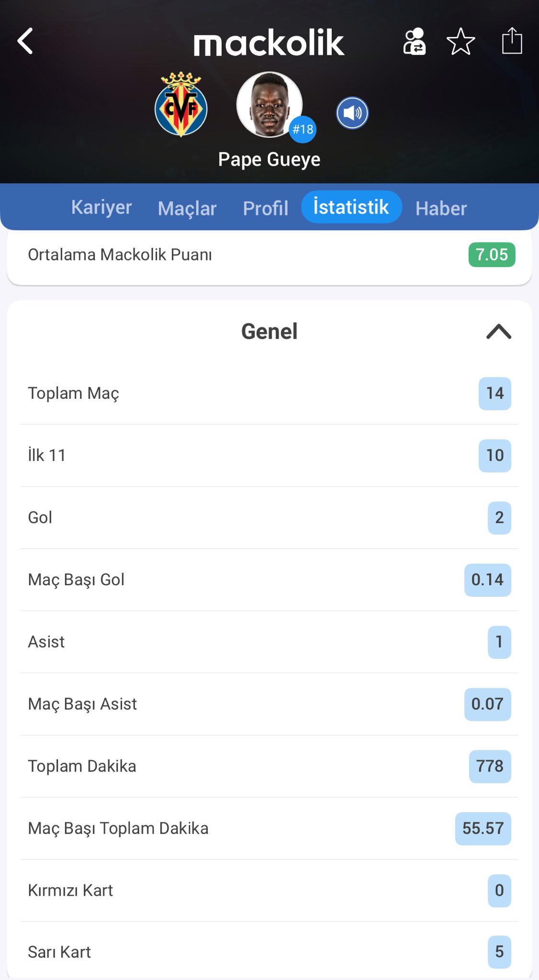Tap the Toplam Dakika value 778
The height and width of the screenshot is (980, 539).
pos(490,766)
